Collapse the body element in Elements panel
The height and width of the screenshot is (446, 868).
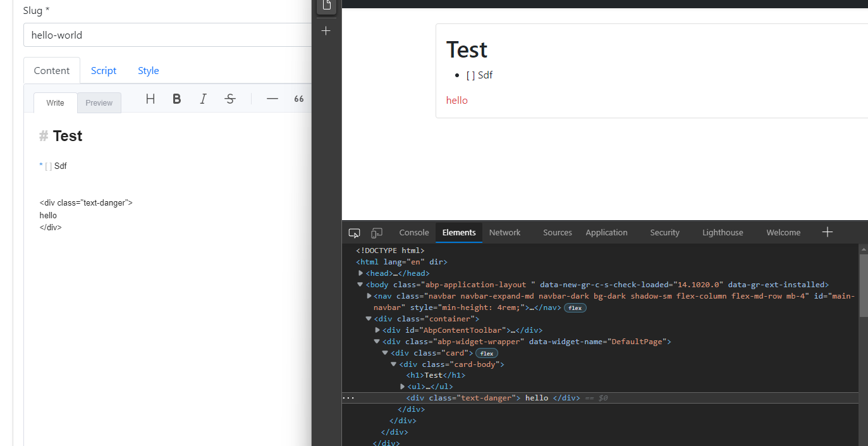[360, 284]
